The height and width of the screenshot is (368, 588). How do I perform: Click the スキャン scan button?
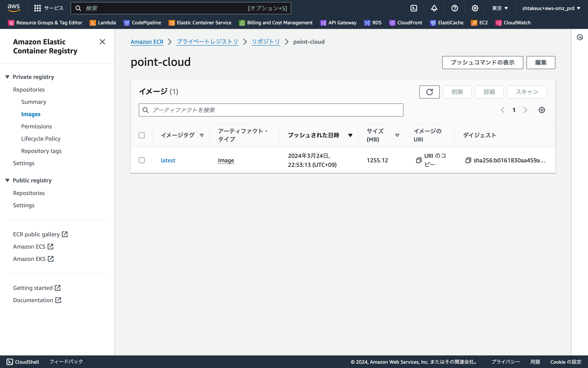pyautogui.click(x=527, y=92)
